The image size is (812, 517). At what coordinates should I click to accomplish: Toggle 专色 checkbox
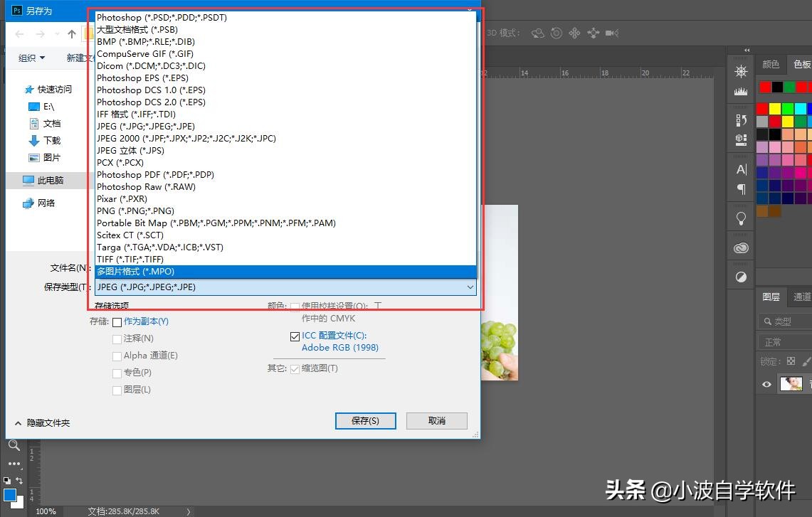[117, 373]
